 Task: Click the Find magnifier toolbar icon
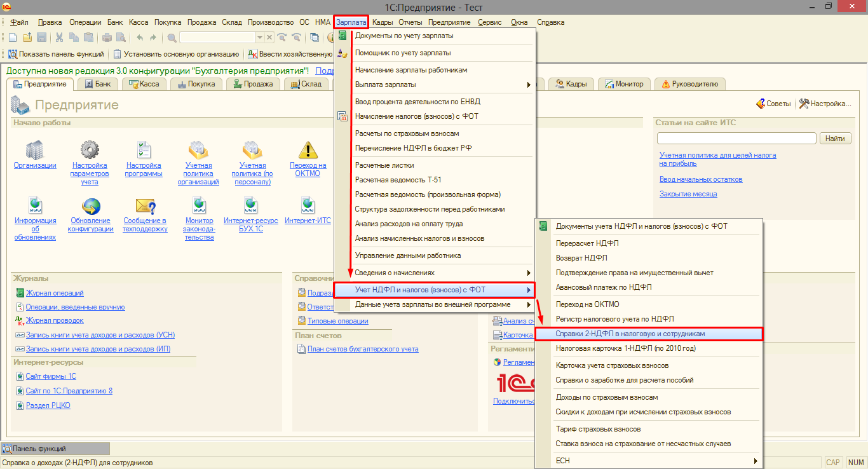172,37
